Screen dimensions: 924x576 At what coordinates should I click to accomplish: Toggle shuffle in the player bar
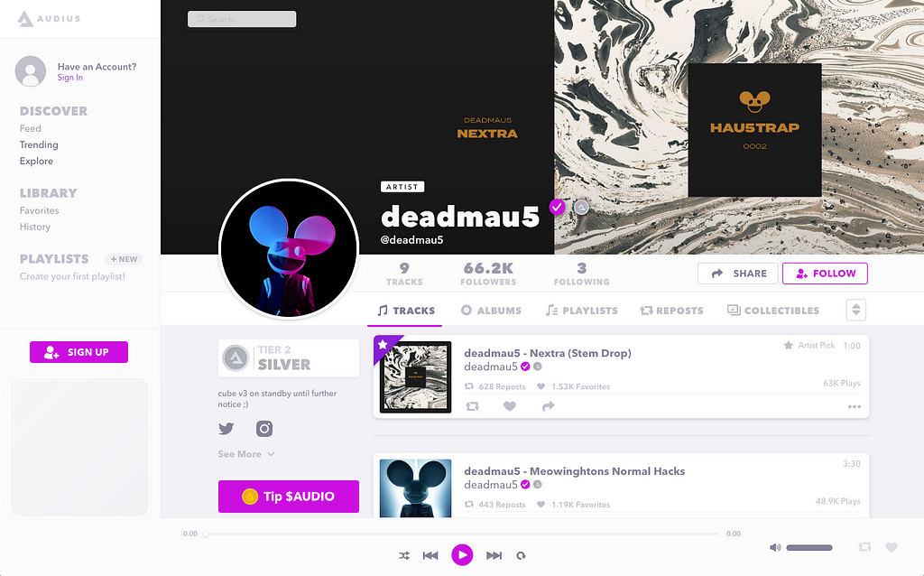tap(403, 555)
